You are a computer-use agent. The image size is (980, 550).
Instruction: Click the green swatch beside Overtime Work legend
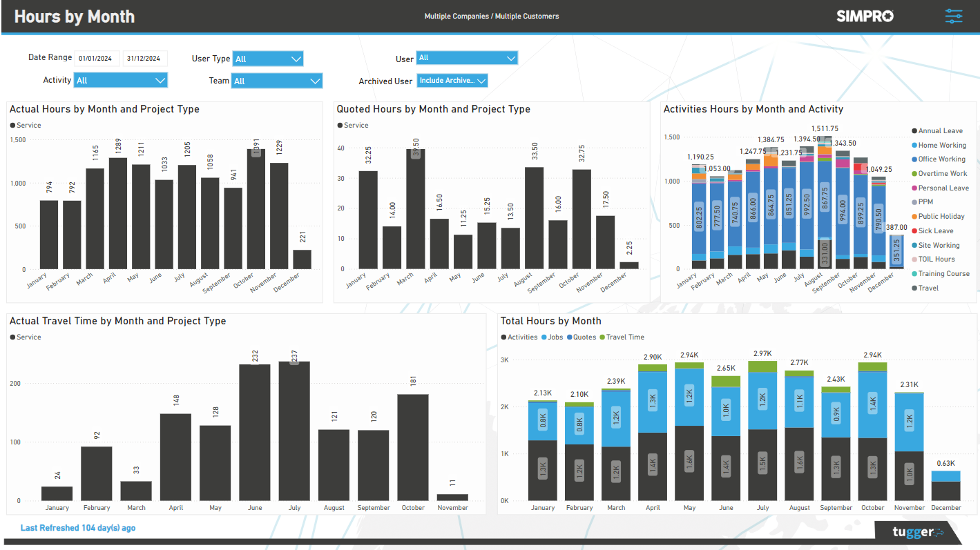coord(914,173)
